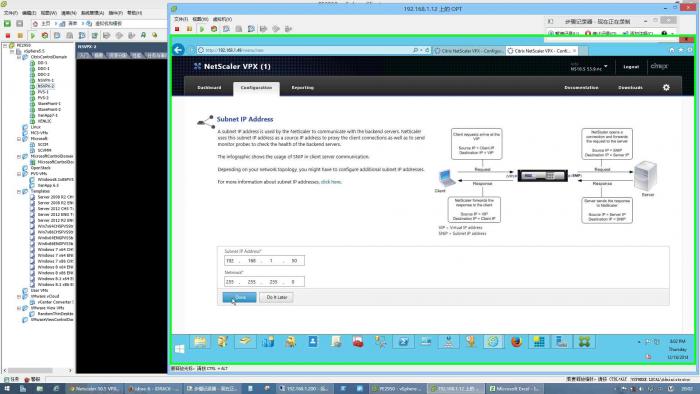The height and width of the screenshot is (394, 700).
Task: Click vSphere client red power off icon
Action: [x=8, y=35]
